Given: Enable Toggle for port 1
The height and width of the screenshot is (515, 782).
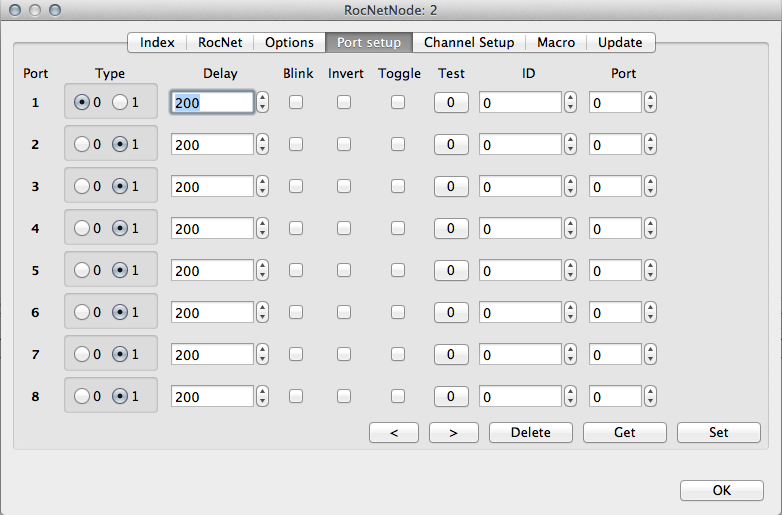Looking at the screenshot, I should 398,102.
